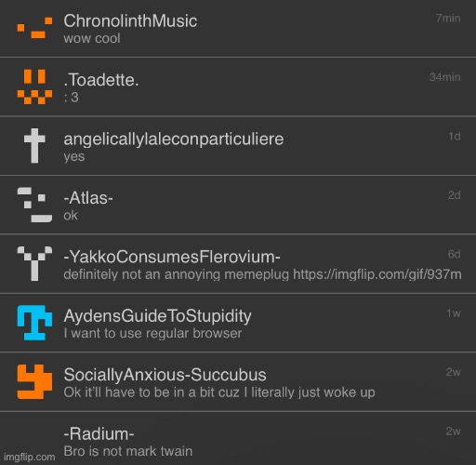The width and height of the screenshot is (476, 465).
Task: Tap .Toadette.'s orange avatar icon
Action: click(34, 86)
